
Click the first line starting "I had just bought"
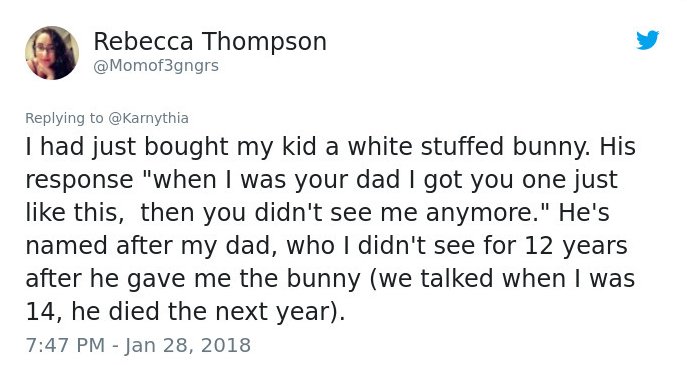[330, 146]
